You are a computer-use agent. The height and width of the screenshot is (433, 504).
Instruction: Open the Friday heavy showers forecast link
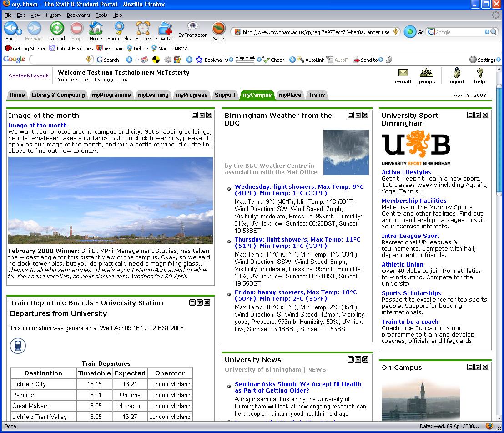pos(296,295)
